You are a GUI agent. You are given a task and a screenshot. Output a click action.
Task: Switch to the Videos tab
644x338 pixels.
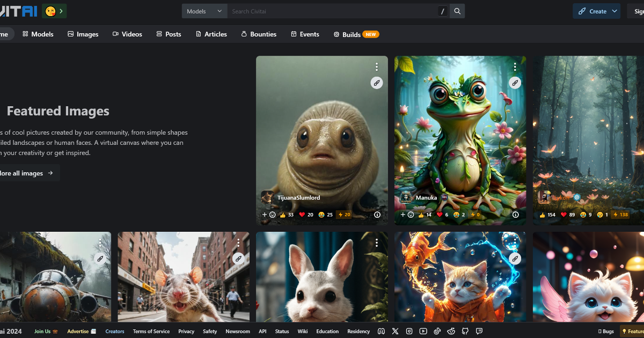127,34
